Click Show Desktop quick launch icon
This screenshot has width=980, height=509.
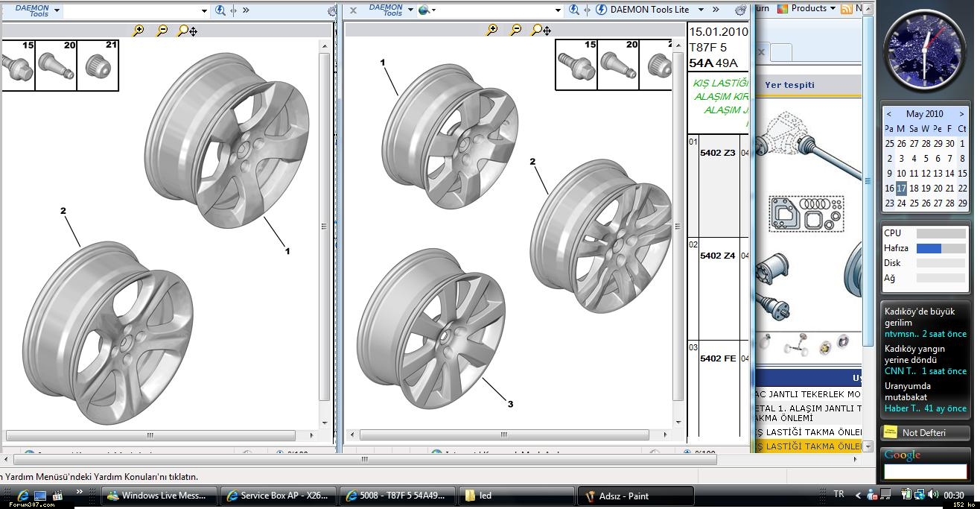(40, 495)
